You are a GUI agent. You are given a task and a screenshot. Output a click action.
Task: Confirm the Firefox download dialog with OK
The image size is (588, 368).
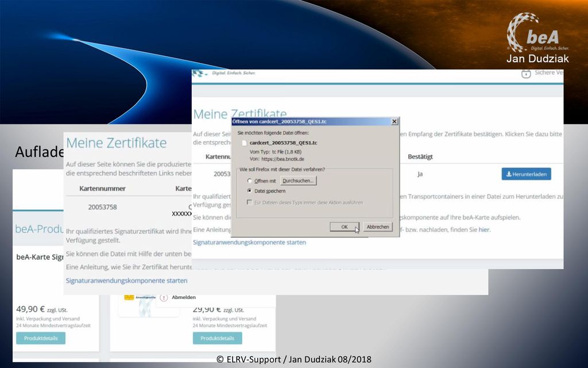345,227
